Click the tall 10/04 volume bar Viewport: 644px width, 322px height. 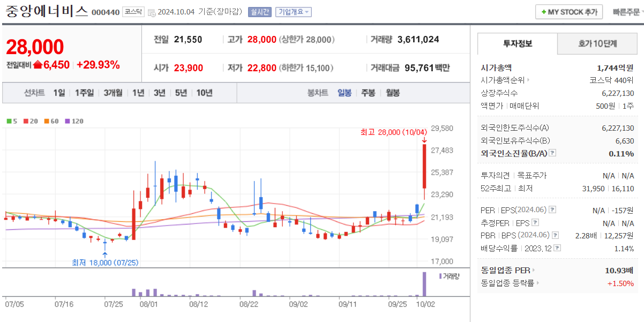424,284
